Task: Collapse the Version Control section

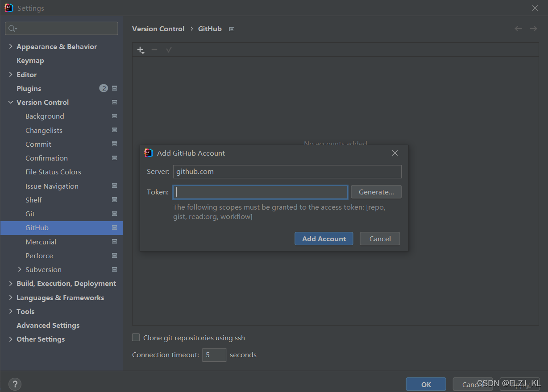Action: pyautogui.click(x=11, y=102)
